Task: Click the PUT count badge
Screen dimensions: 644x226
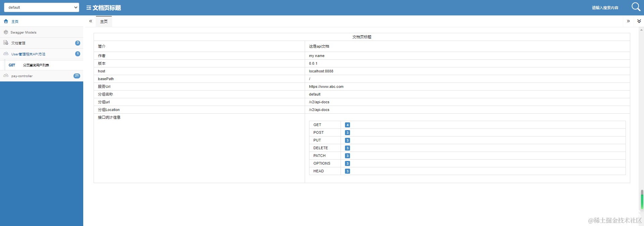Action: pyautogui.click(x=347, y=140)
